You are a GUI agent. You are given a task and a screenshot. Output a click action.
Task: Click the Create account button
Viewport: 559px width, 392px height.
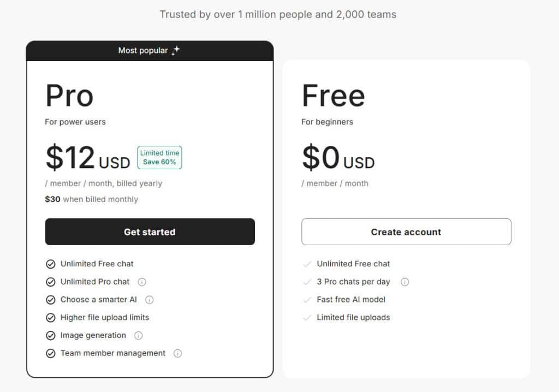coord(406,232)
